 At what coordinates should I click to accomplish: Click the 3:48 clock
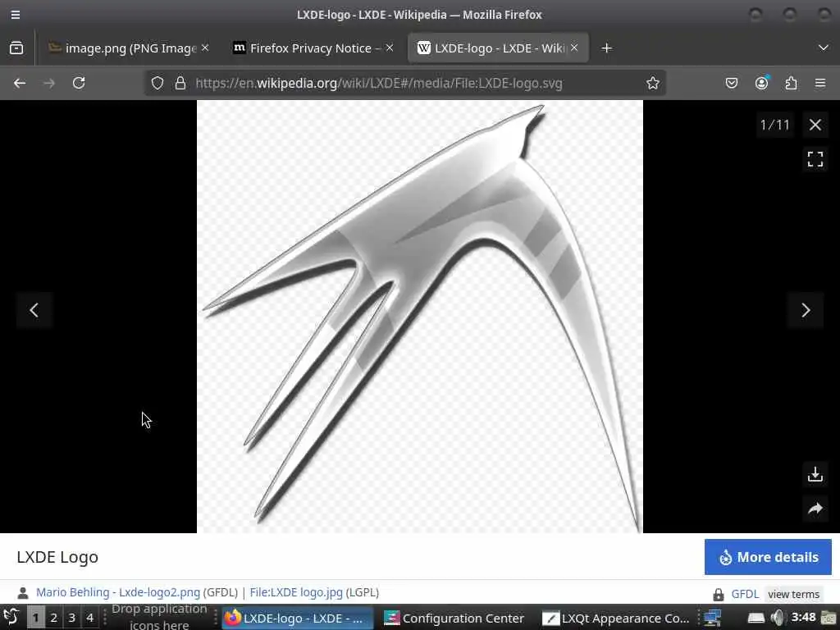coord(803,617)
